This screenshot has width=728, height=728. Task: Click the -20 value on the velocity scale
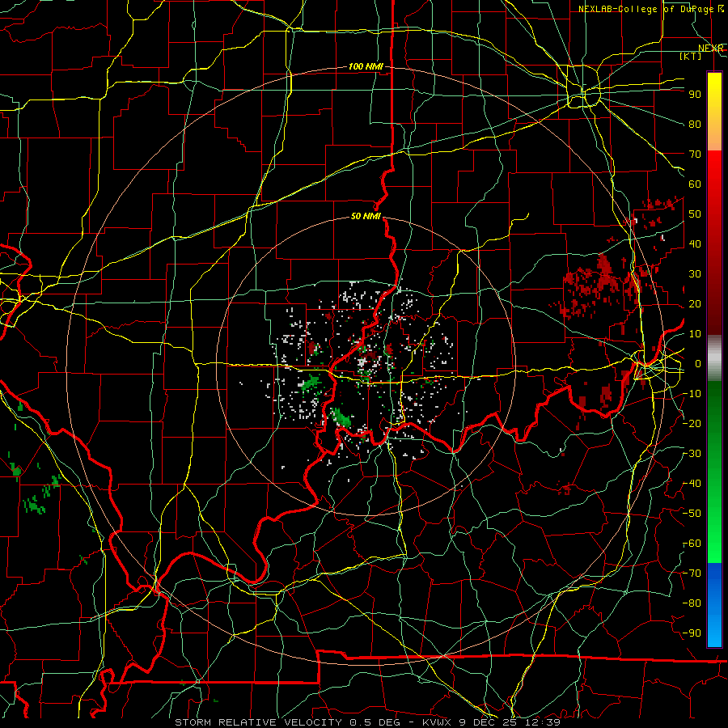692,424
